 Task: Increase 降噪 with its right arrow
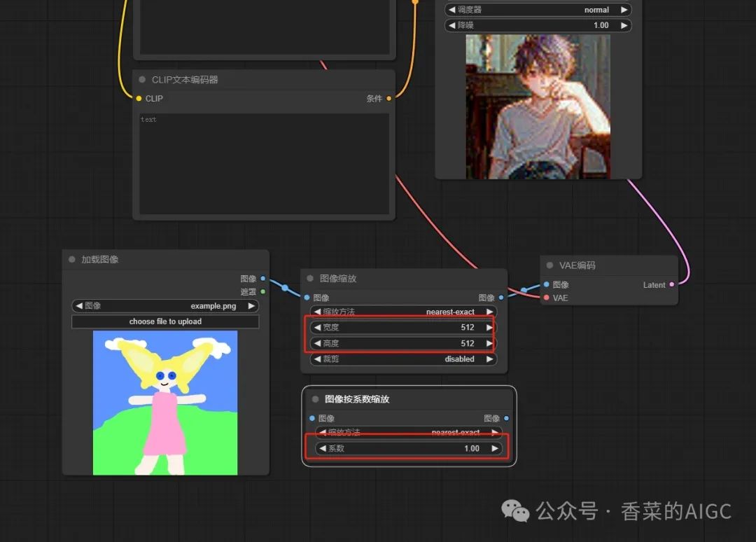[624, 25]
